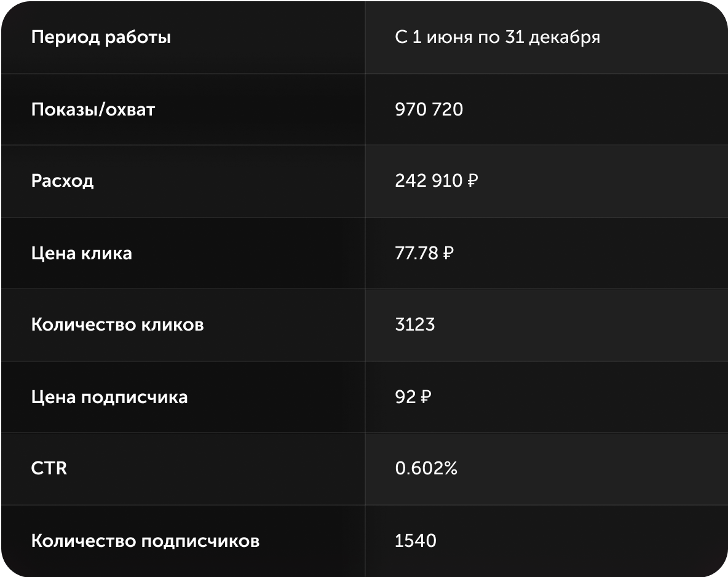Select the subscriber price 92 ₽
728x577 pixels.
click(413, 397)
